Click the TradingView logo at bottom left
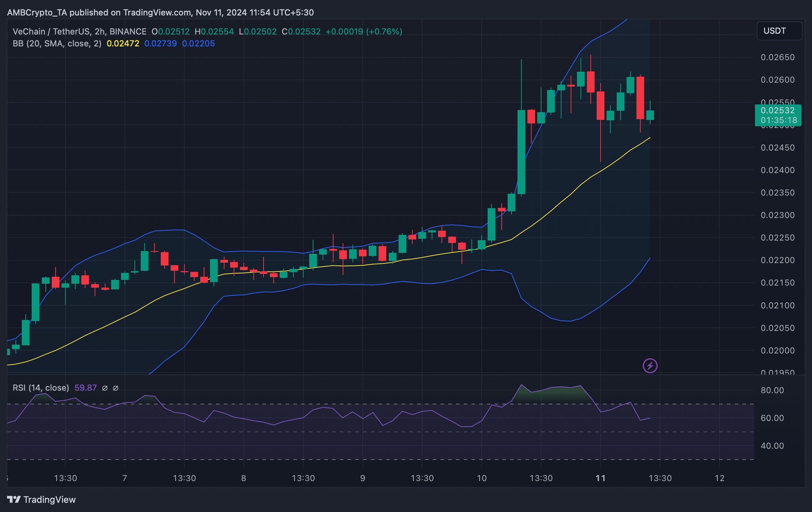812x512 pixels. (x=42, y=500)
